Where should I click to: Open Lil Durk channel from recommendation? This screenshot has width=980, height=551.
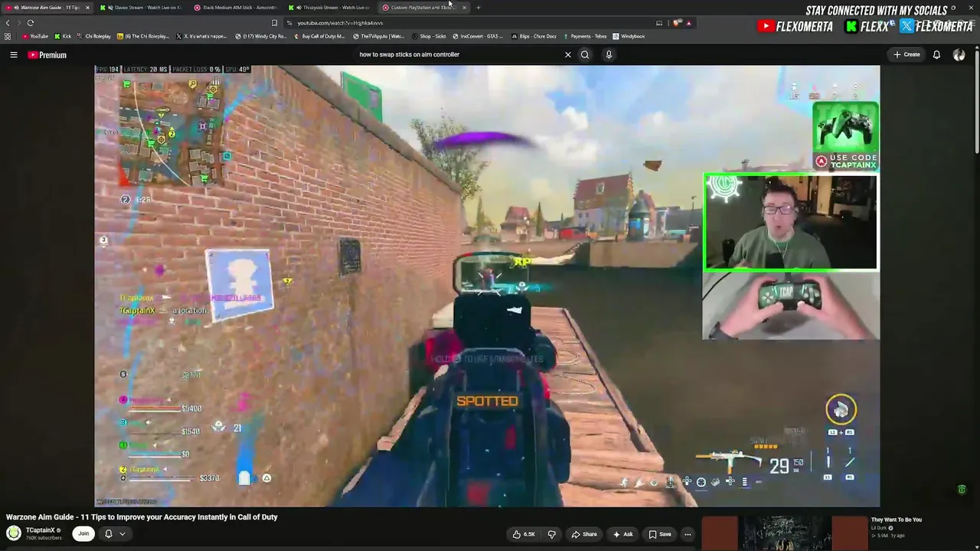pyautogui.click(x=878, y=528)
